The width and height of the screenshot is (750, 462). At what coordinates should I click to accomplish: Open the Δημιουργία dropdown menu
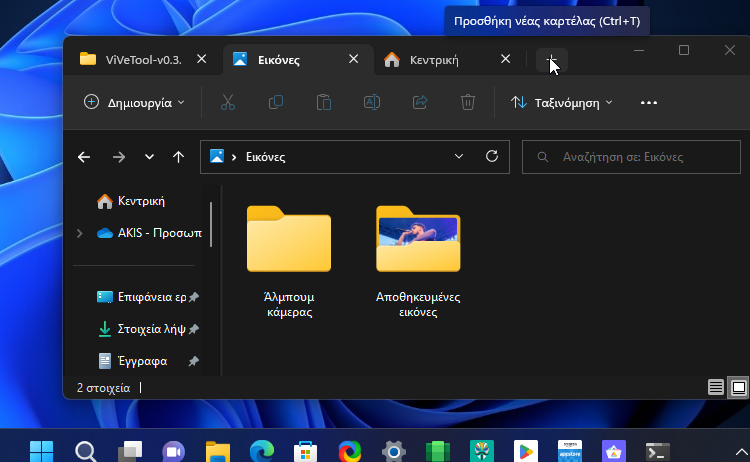[134, 102]
